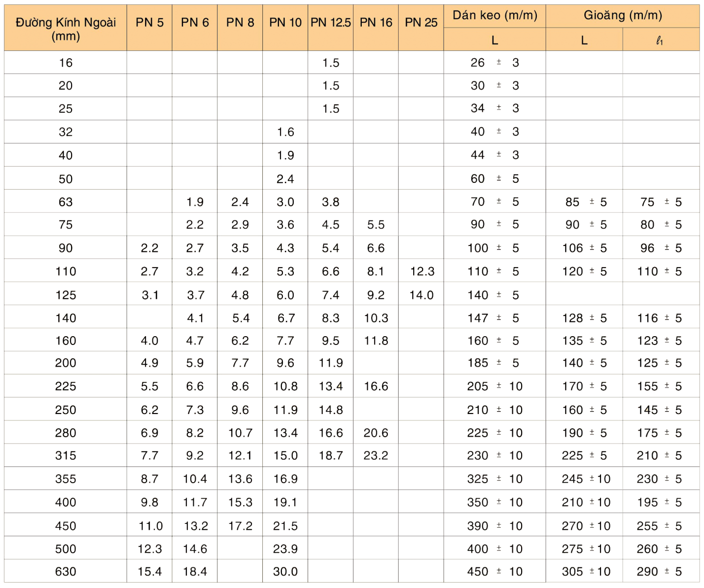
Task: Click Dán keo '205 ± 10' in row 225
Action: click(x=495, y=386)
